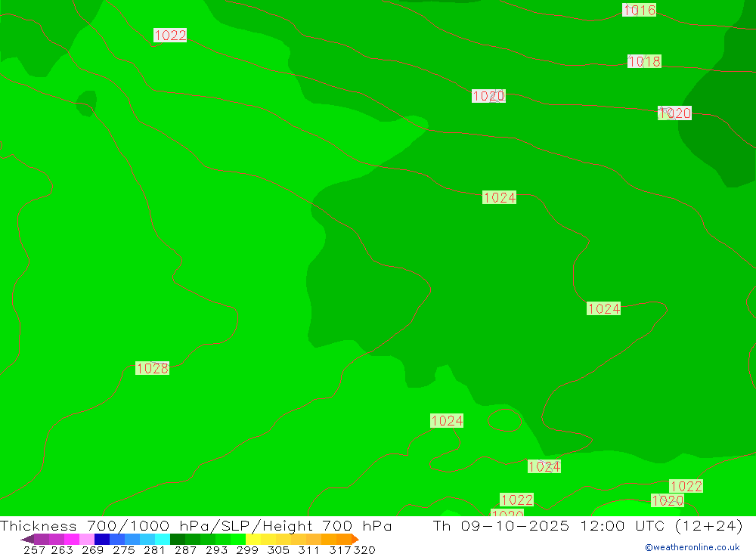This screenshot has height=554, width=756.
Task: Click the legend value 263
Action: pyautogui.click(x=62, y=549)
